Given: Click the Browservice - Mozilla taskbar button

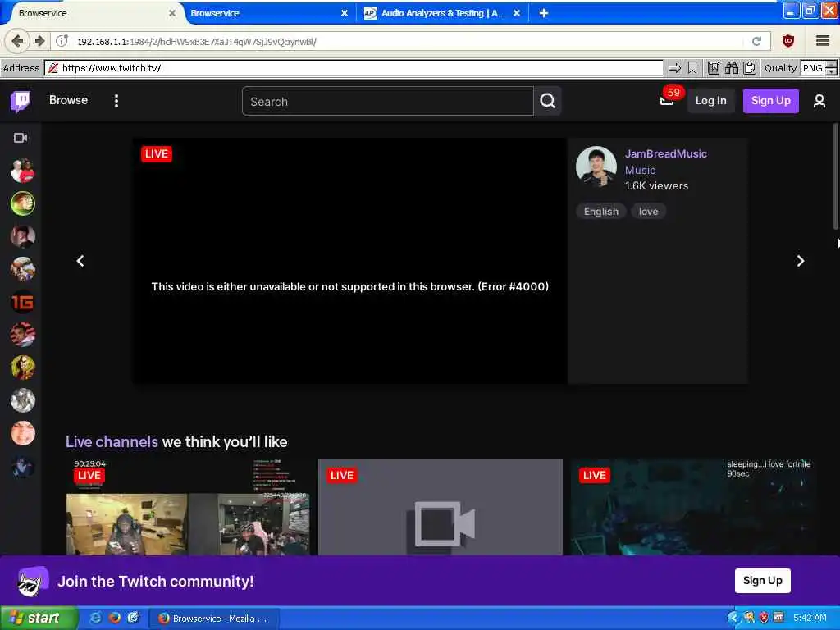Looking at the screenshot, I should (214, 619).
